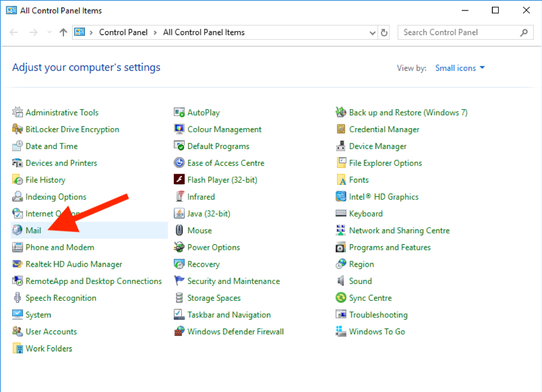The image size is (542, 392).
Task: Click the Region globe icon
Action: [341, 264]
